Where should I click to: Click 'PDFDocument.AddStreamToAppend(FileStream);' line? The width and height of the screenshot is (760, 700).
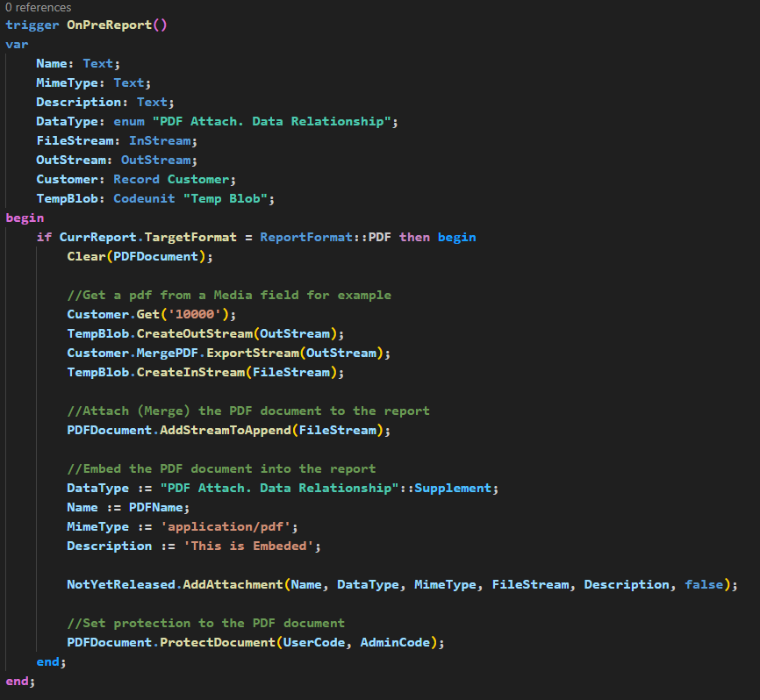229,430
